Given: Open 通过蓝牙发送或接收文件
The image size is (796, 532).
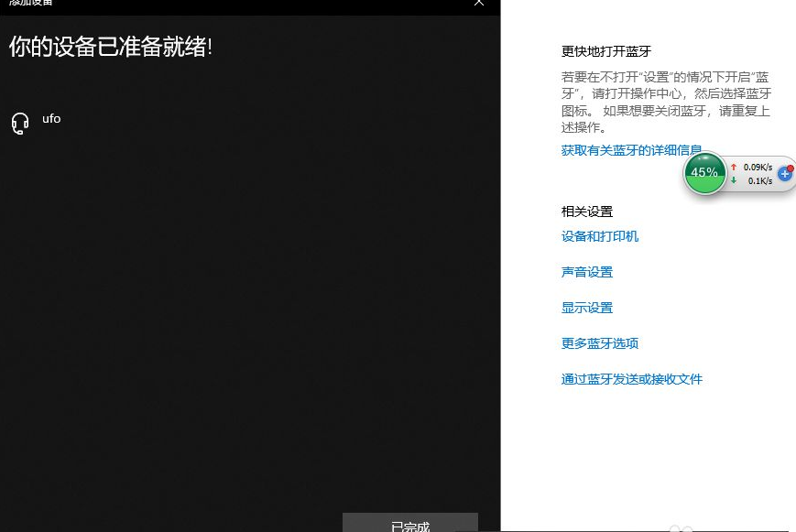Looking at the screenshot, I should coord(631,379).
